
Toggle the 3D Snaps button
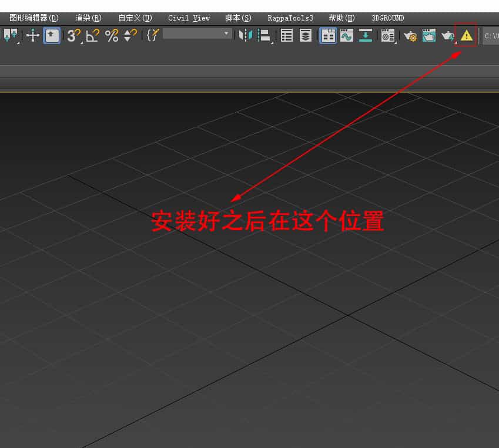tap(74, 36)
